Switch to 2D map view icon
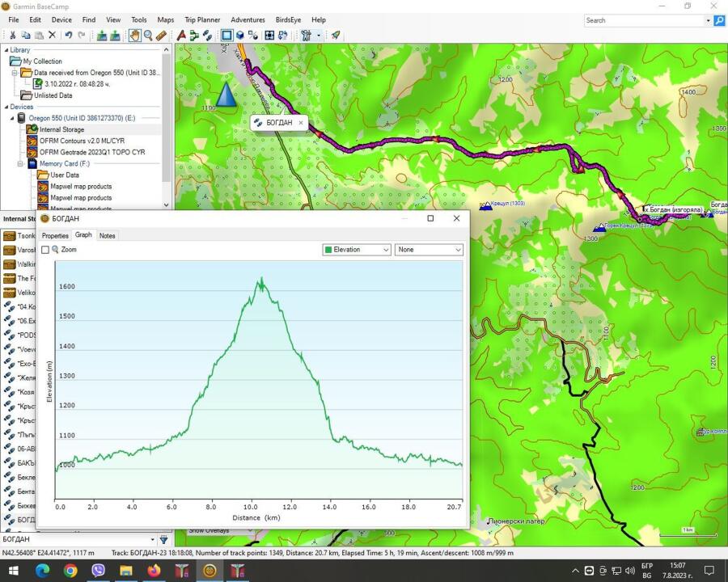The image size is (728, 582). click(x=226, y=36)
